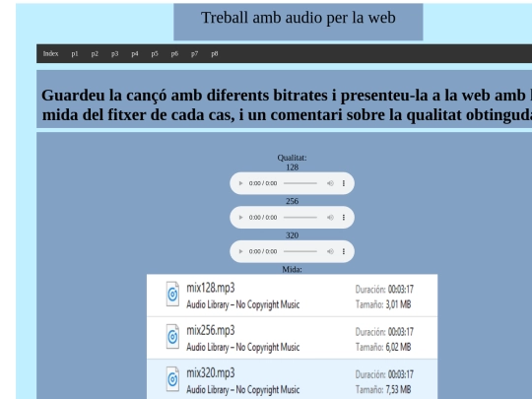
Task: Click the 7,53 MB size value
Action: click(x=398, y=389)
